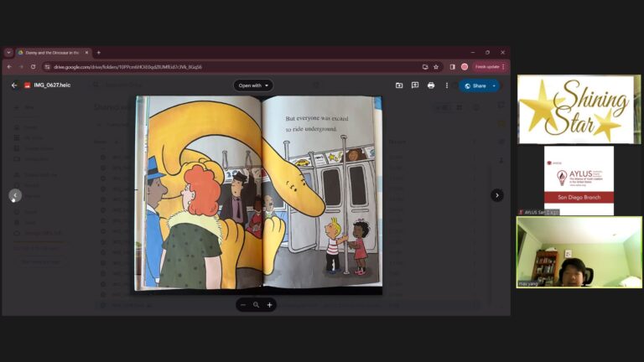Minimize the Chrome window
Screen dimensions: 644x362
[x=473, y=53]
